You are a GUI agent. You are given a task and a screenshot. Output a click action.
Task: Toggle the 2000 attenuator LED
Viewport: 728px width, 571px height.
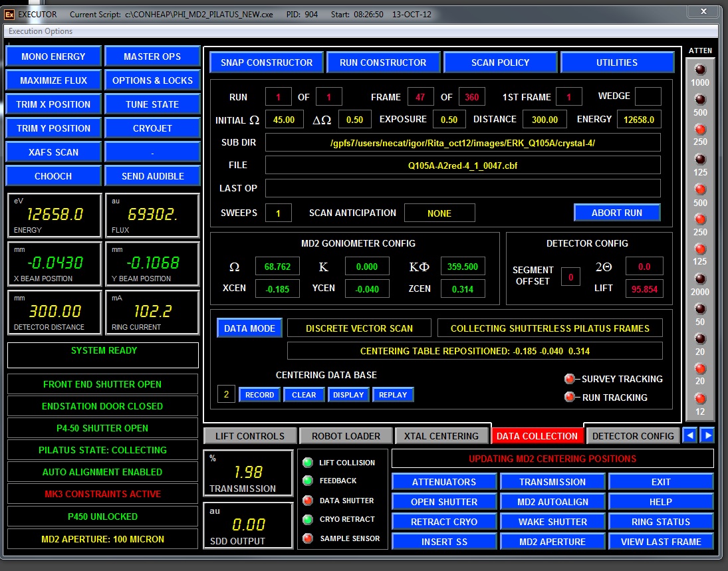coord(700,279)
